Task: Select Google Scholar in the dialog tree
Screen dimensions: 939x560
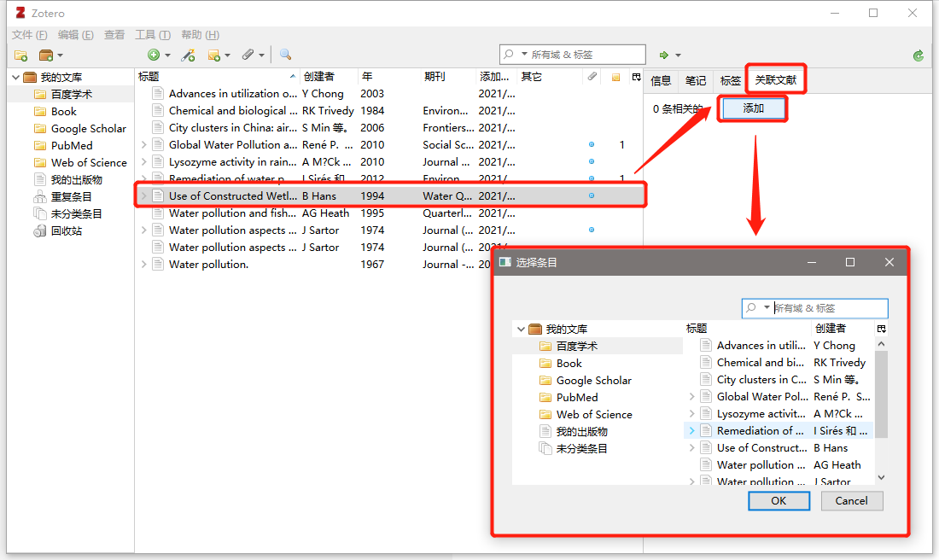Action: click(x=593, y=381)
